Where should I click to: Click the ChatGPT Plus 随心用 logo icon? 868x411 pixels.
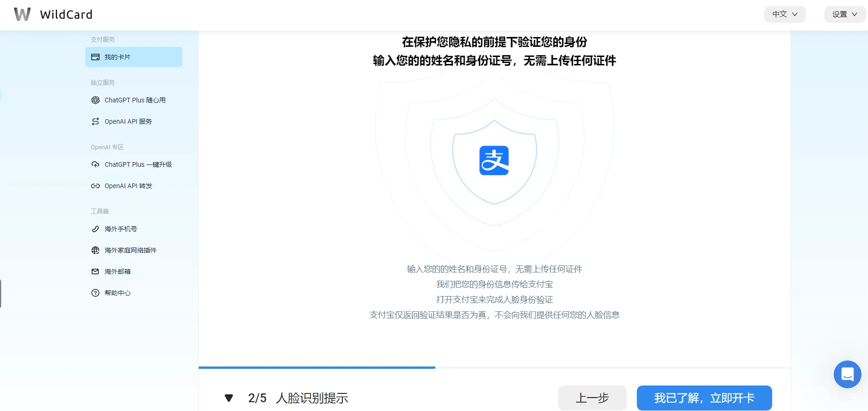click(x=95, y=100)
